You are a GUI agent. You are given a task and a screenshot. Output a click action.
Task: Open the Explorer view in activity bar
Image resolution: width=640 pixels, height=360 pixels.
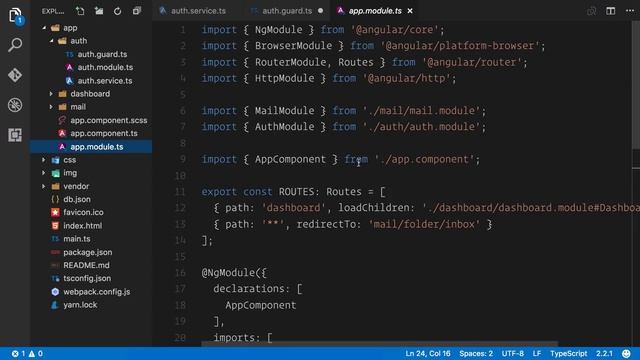(x=15, y=16)
